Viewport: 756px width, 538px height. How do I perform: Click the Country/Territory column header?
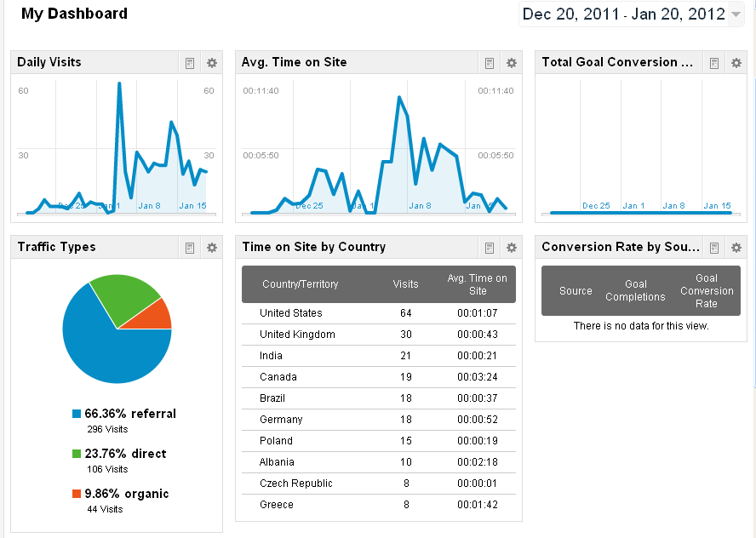[x=300, y=284]
